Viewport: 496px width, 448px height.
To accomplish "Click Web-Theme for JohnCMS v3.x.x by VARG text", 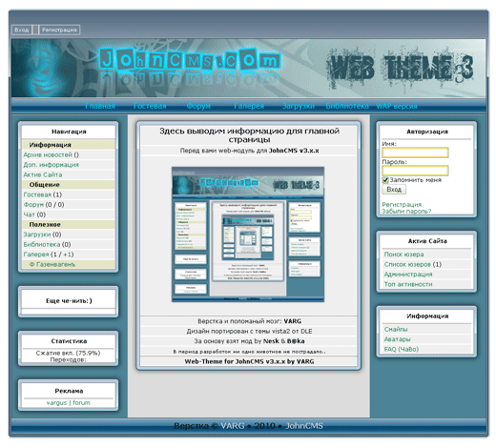I will tap(249, 361).
